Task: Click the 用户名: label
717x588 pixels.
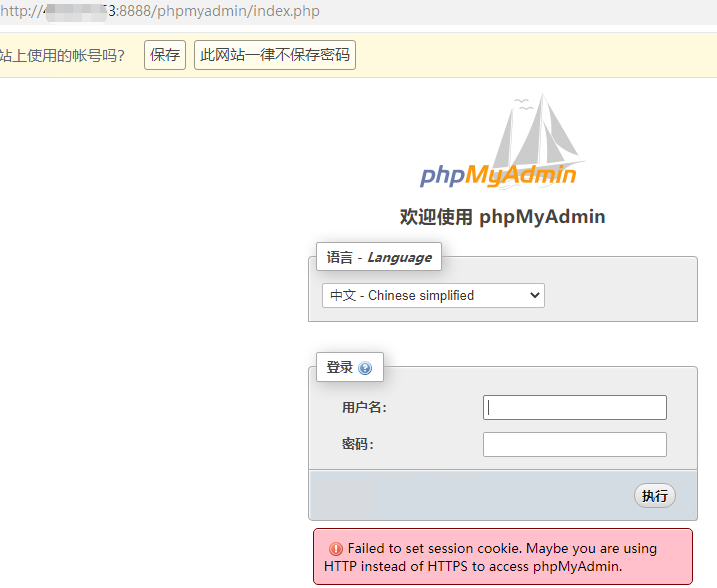Action: pos(364,407)
